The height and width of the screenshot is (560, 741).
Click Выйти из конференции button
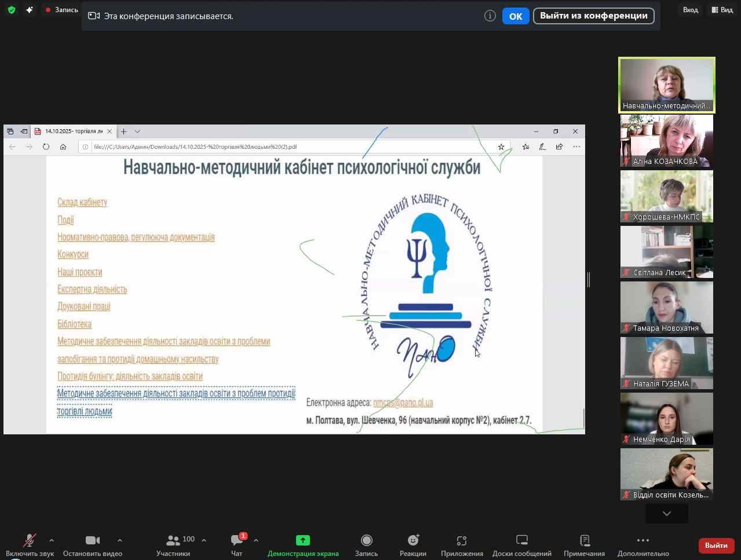(x=593, y=16)
